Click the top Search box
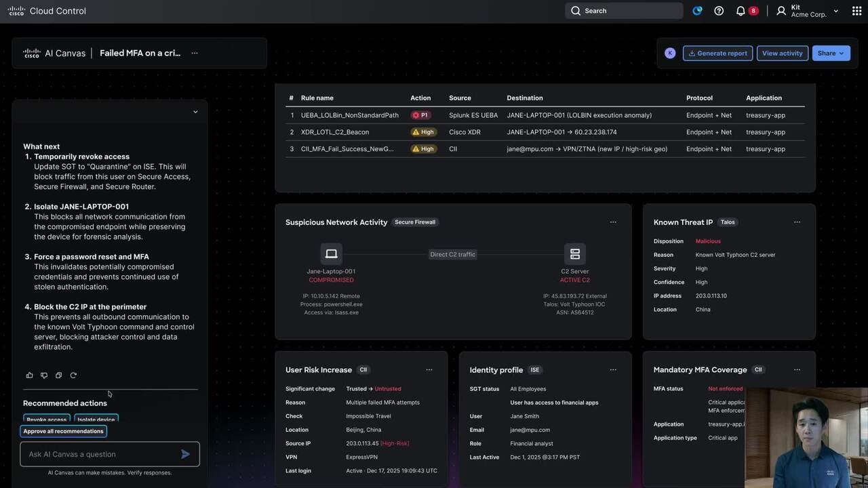 624,11
